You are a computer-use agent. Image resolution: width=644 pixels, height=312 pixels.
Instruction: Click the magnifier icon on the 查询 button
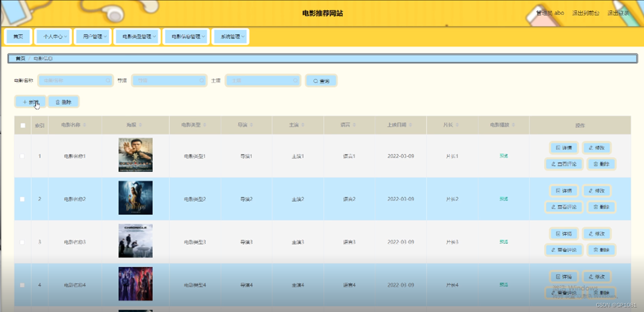pyautogui.click(x=315, y=81)
